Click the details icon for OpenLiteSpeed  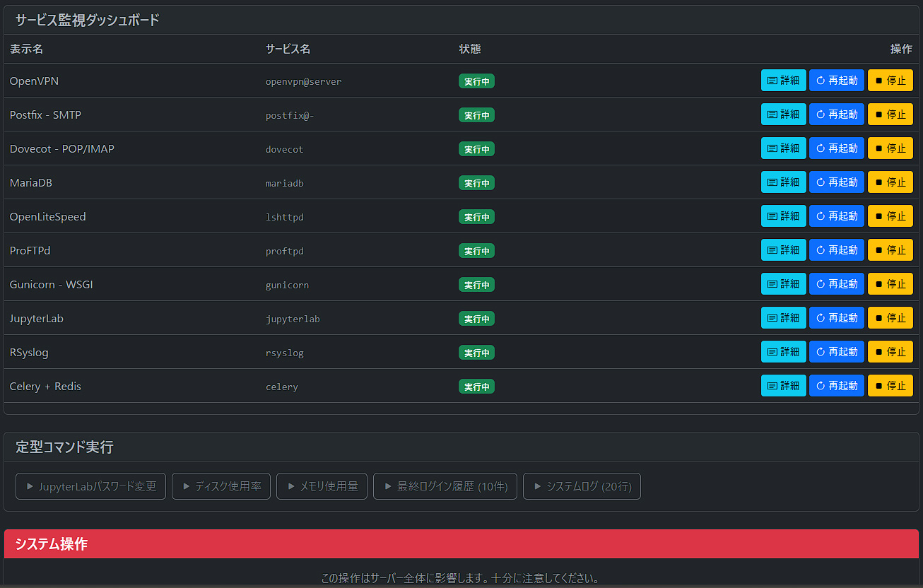(772, 216)
